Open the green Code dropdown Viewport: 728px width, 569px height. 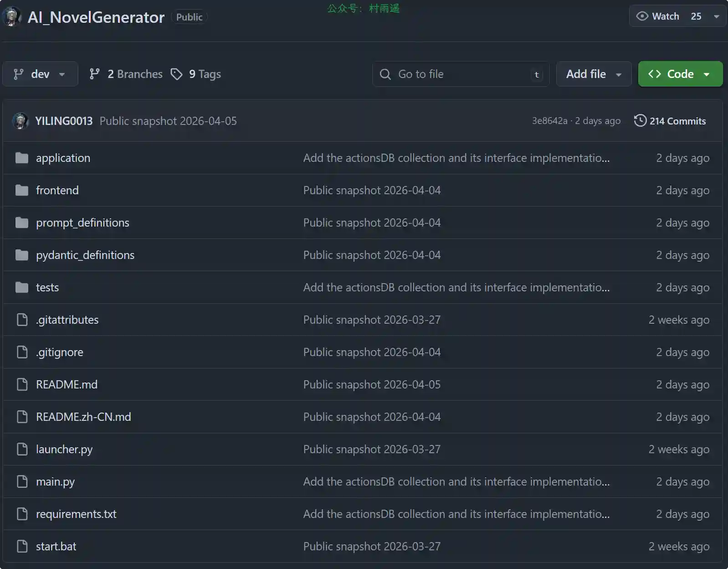pos(680,74)
